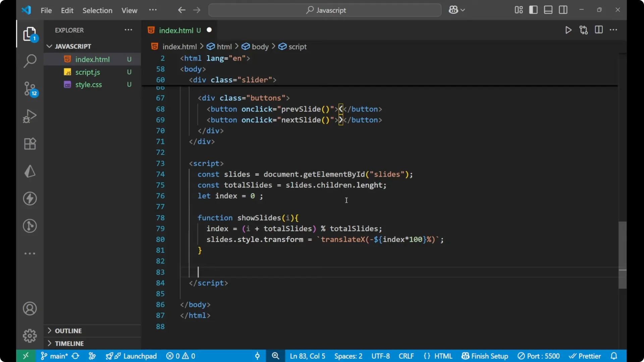The height and width of the screenshot is (362, 644).
Task: Click Finish Setup in the status bar
Action: [485, 356]
